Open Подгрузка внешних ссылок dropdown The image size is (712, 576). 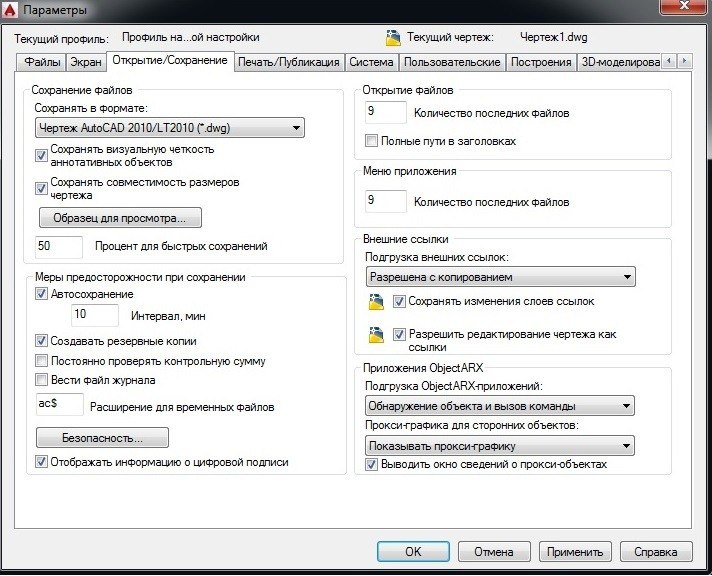(x=500, y=277)
